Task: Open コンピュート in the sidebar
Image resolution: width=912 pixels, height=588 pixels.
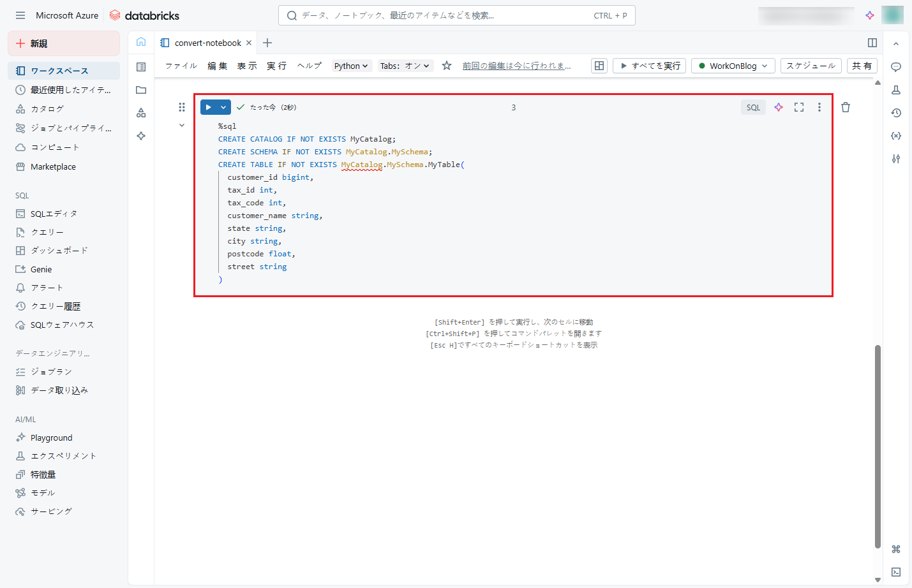Action: (64, 147)
